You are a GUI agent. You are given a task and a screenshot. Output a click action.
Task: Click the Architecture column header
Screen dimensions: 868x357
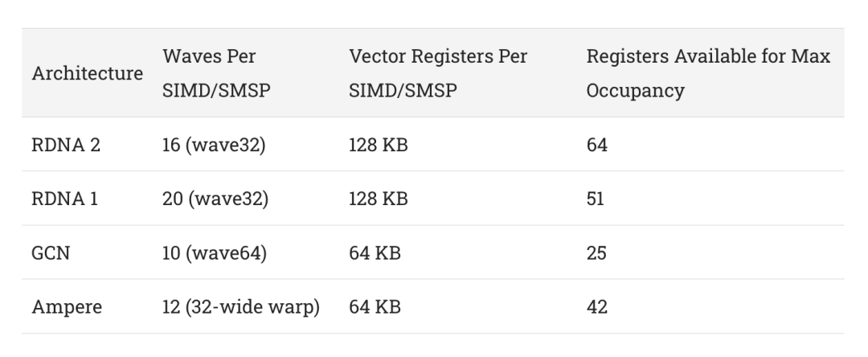coord(87,73)
